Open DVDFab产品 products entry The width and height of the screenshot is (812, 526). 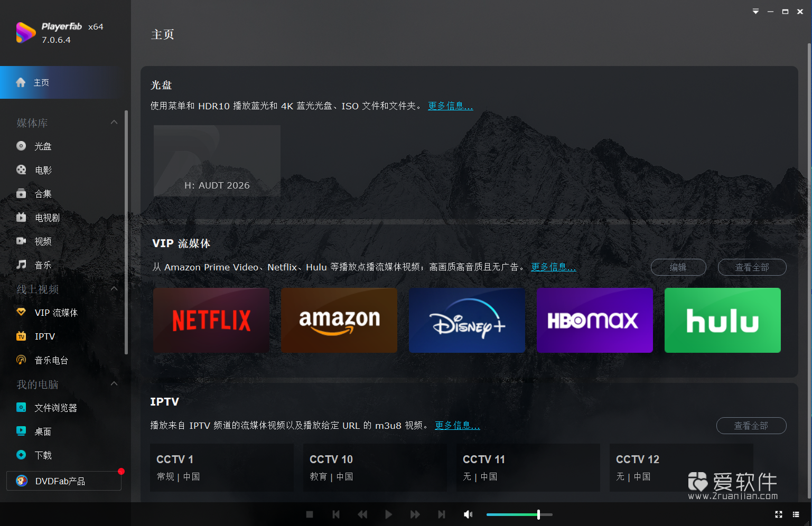click(x=64, y=481)
